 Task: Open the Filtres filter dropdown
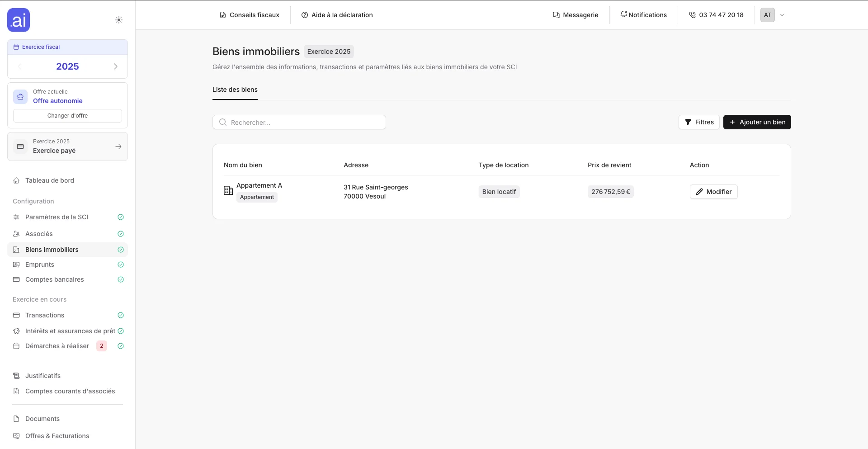click(699, 122)
